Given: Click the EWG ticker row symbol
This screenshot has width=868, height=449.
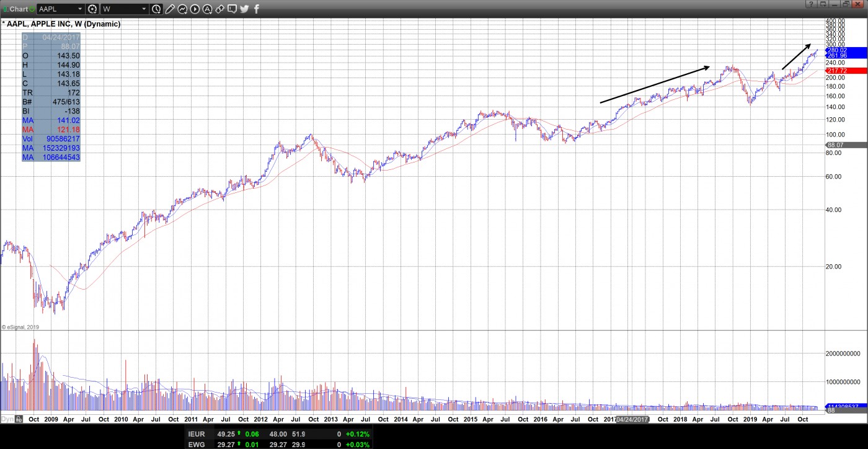Looking at the screenshot, I should coord(198,445).
